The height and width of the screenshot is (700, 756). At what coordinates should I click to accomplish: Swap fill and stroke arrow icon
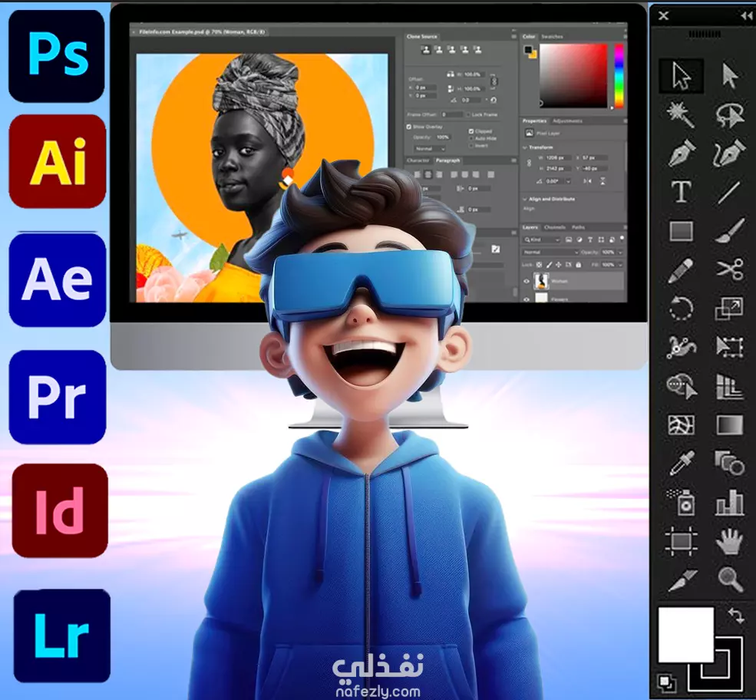click(736, 615)
